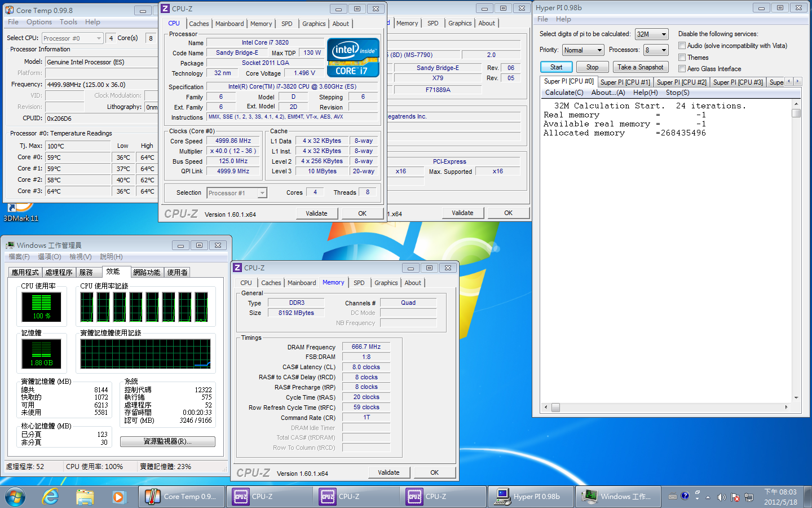The width and height of the screenshot is (812, 508).
Task: Click the Hyper PI Stop button
Action: click(592, 67)
